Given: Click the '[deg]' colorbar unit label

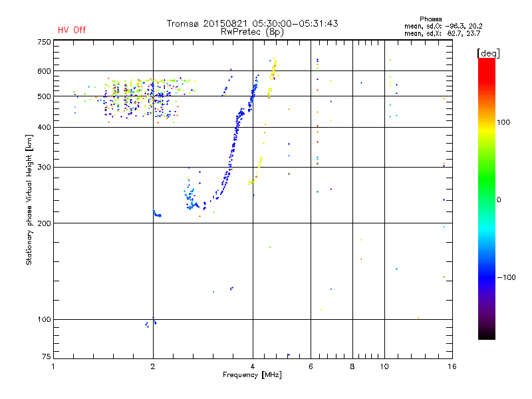Looking at the screenshot, I should [488, 53].
